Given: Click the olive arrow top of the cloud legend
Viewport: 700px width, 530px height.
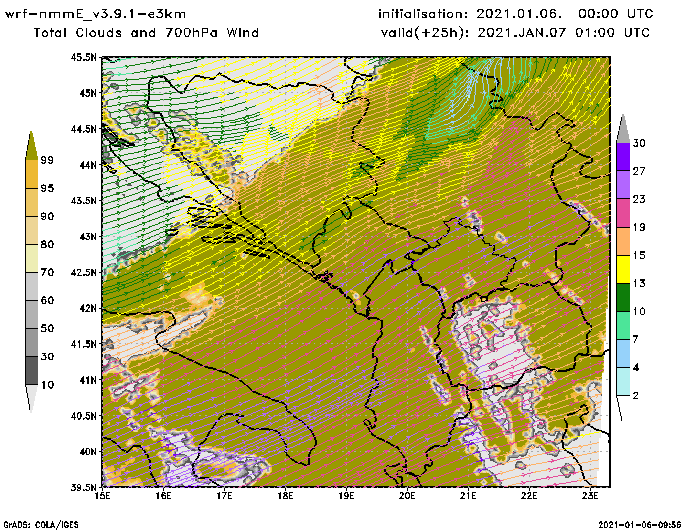Looking at the screenshot, I should coord(31,146).
